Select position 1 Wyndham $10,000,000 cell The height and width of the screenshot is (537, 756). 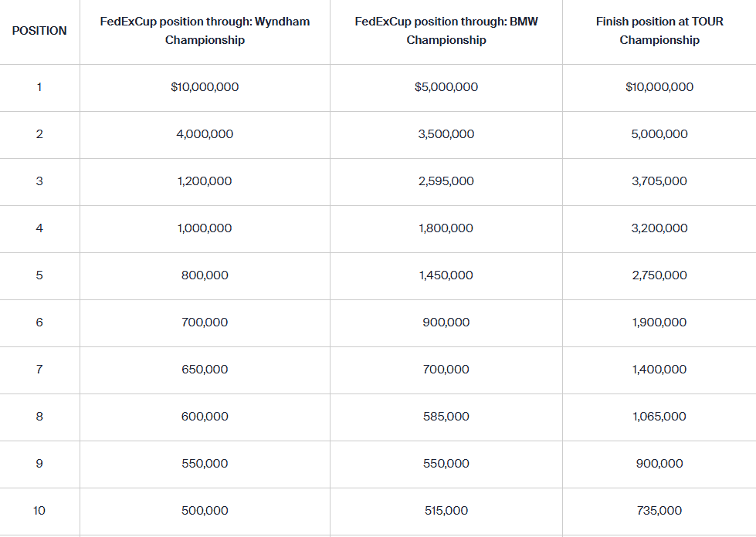[x=205, y=87]
